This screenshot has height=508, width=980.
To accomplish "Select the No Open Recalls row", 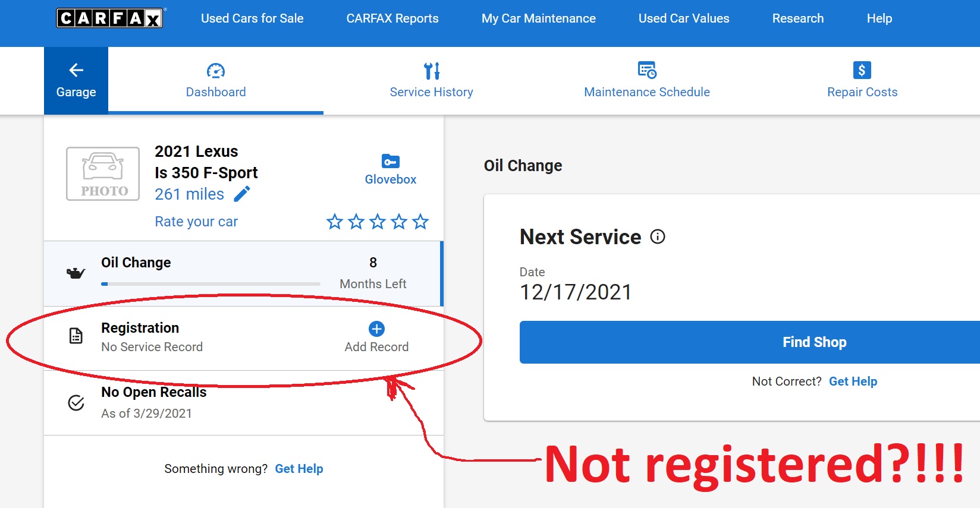I will click(x=244, y=403).
